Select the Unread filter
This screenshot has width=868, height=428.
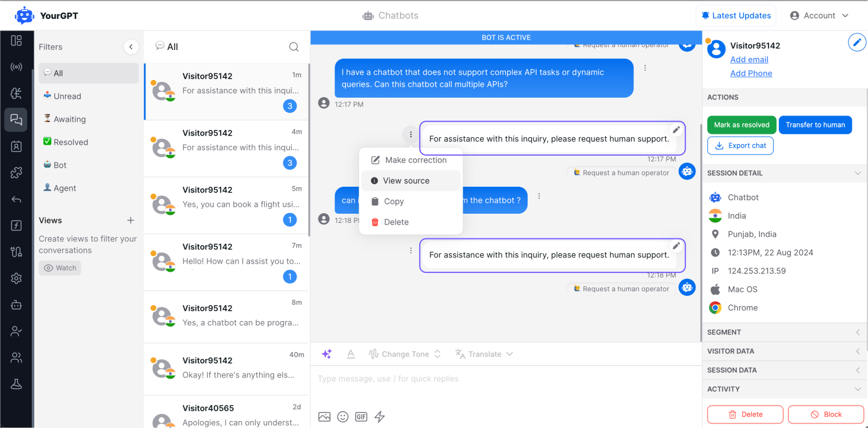tap(67, 97)
